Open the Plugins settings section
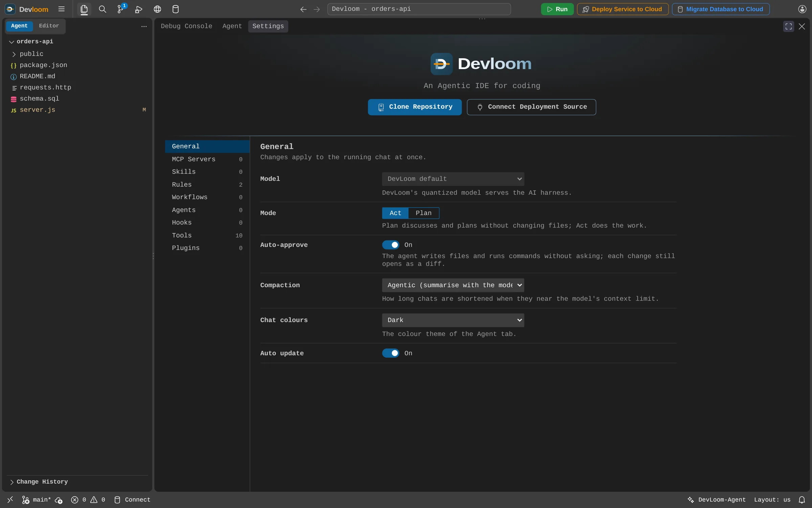The height and width of the screenshot is (508, 812). point(207,248)
